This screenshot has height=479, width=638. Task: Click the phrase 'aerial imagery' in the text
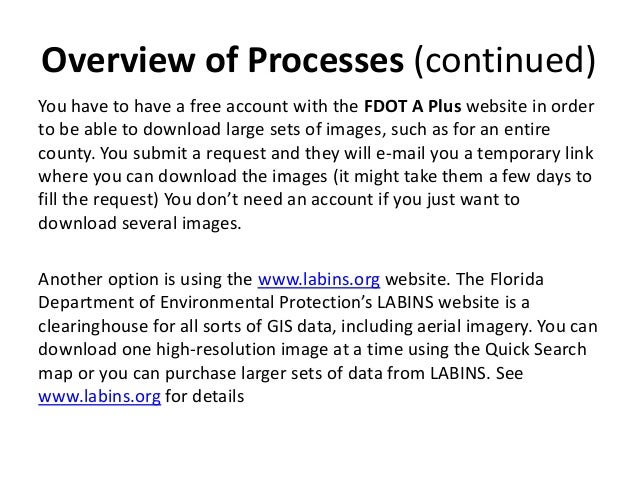(474, 327)
